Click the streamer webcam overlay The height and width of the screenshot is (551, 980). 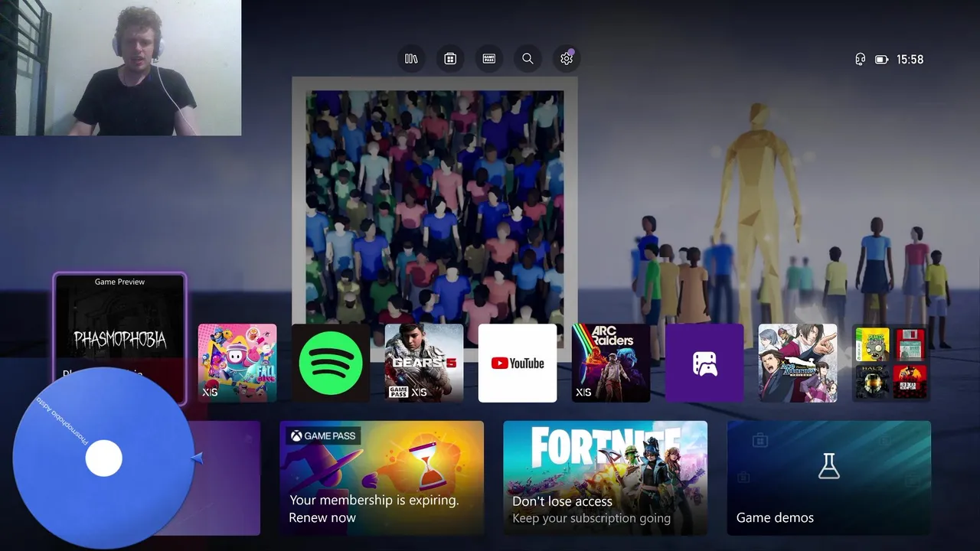[120, 67]
